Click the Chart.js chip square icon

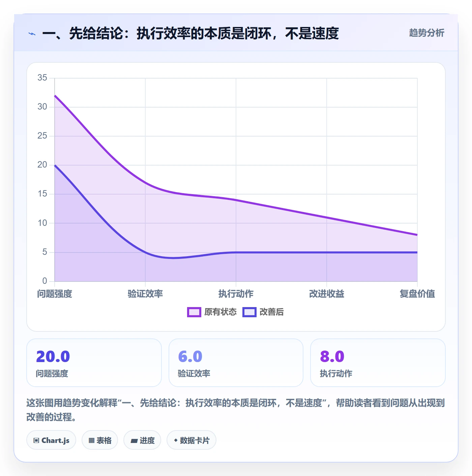[36, 441]
